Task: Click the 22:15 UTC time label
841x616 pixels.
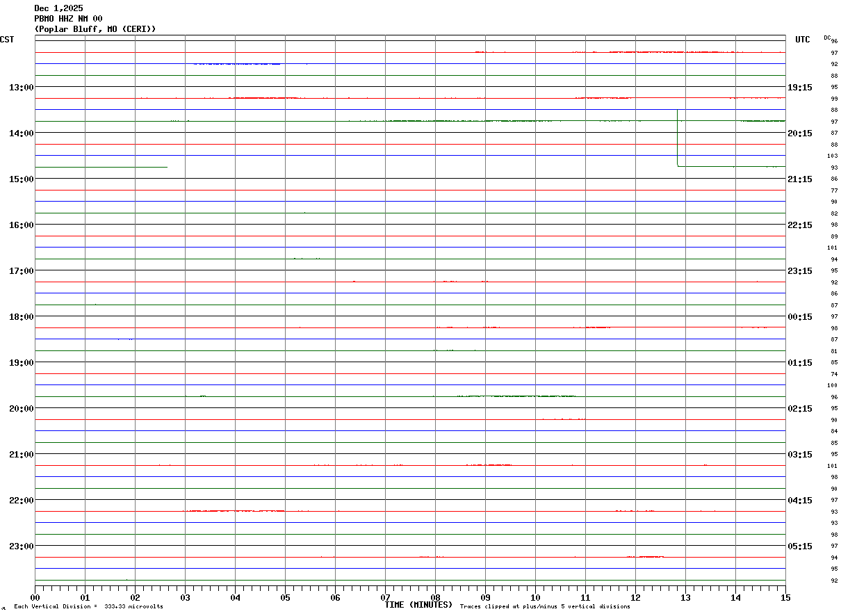Action: click(800, 225)
